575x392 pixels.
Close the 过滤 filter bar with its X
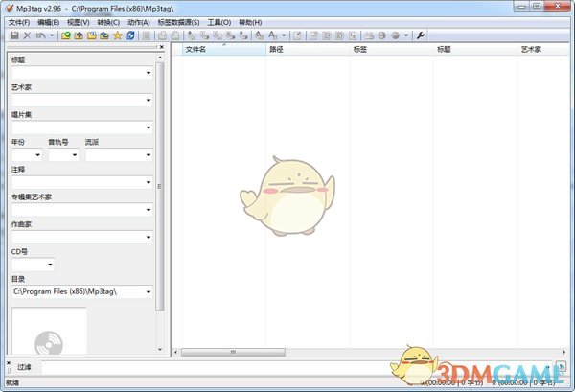[x=9, y=363]
